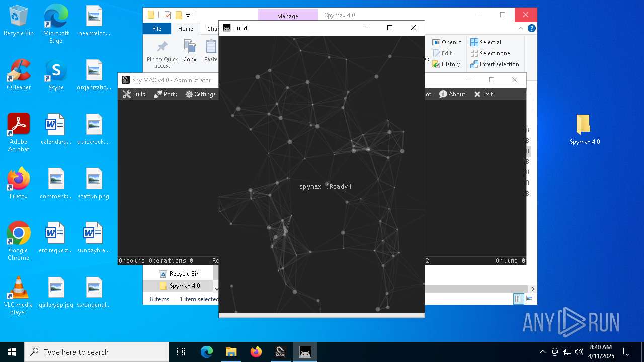The width and height of the screenshot is (644, 362).
Task: Open Microsoft Edge desktop shortcut
Action: point(56,25)
